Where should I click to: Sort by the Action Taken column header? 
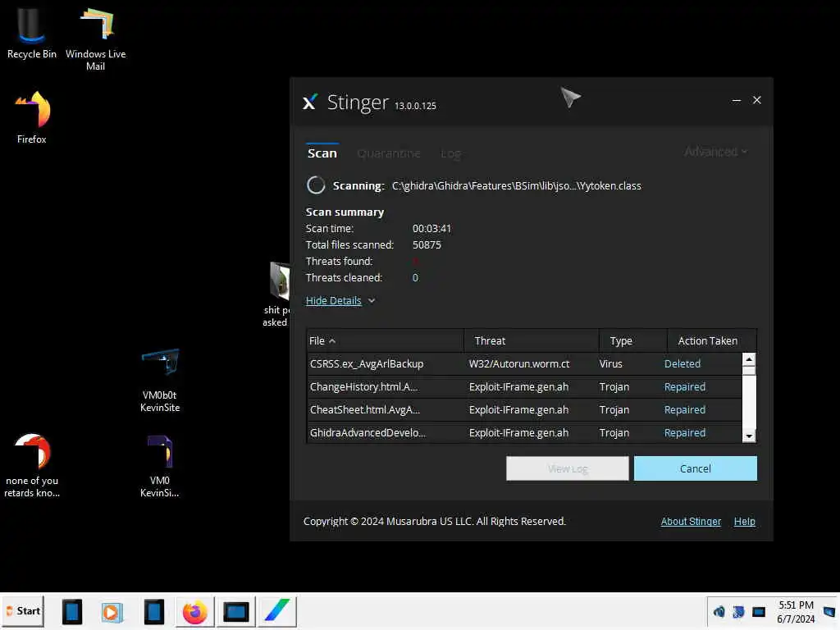coord(712,340)
